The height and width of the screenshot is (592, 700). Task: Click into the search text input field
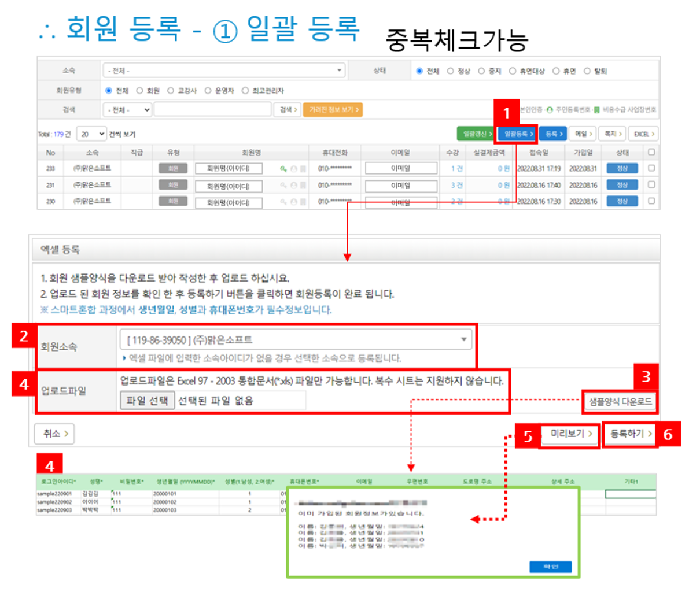point(212,109)
